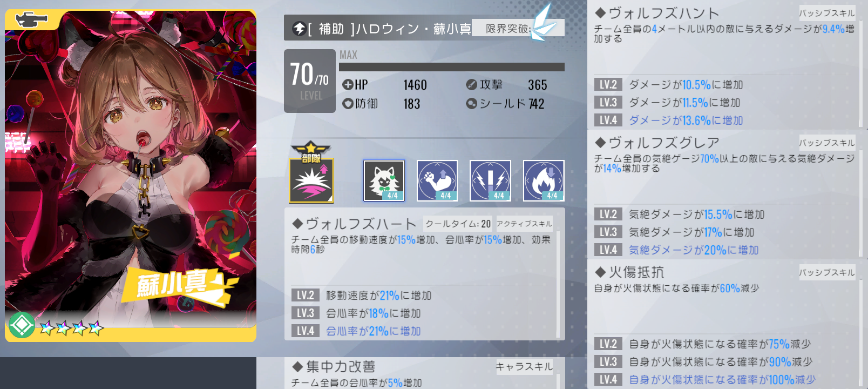Click the support class icon beside 補助
The height and width of the screenshot is (389, 868).
[x=299, y=29]
